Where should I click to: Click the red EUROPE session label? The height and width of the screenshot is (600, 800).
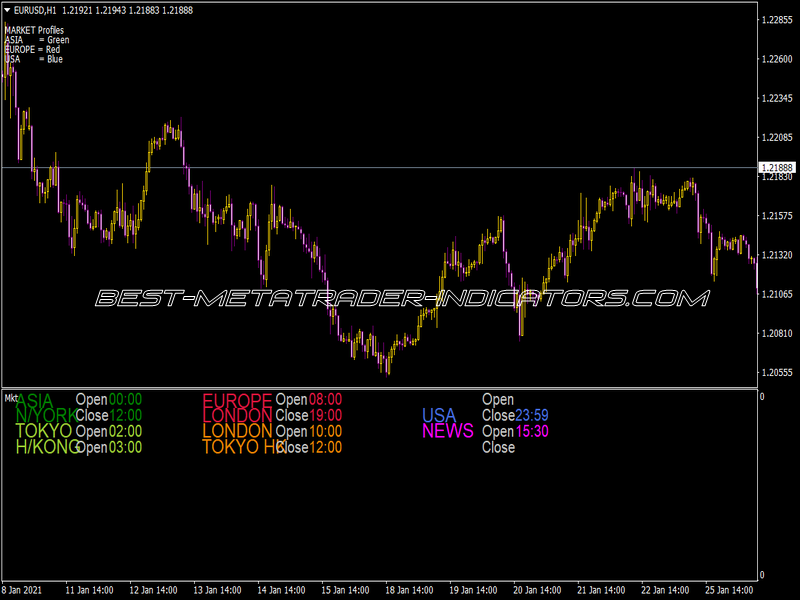(x=237, y=400)
